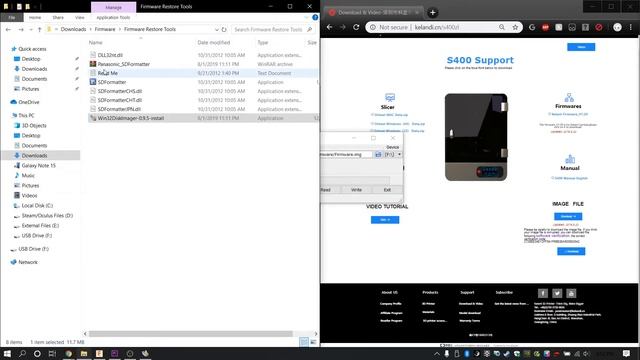Switch to details view layout in Explorer
Image resolution: width=640 pixels, height=360 pixels.
[x=304, y=342]
